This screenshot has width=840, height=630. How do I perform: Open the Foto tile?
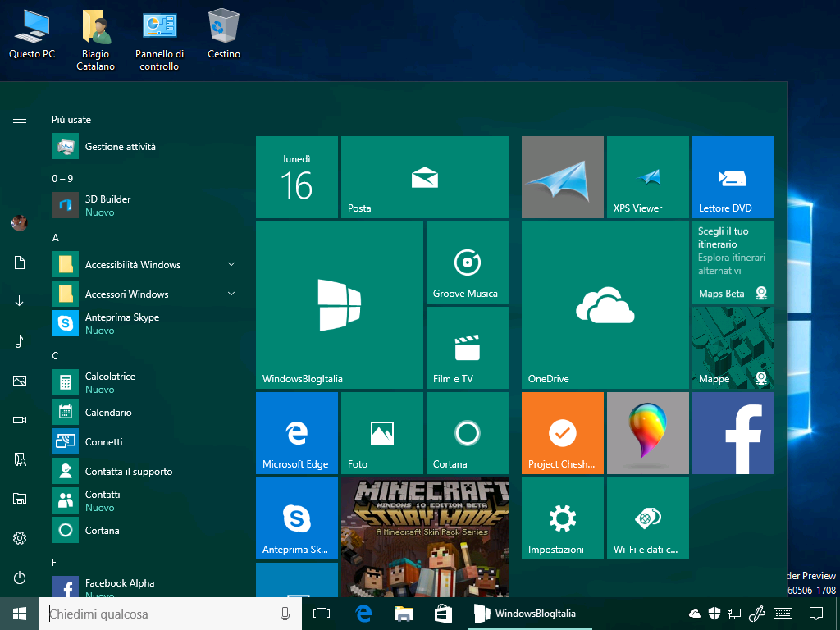click(x=382, y=433)
